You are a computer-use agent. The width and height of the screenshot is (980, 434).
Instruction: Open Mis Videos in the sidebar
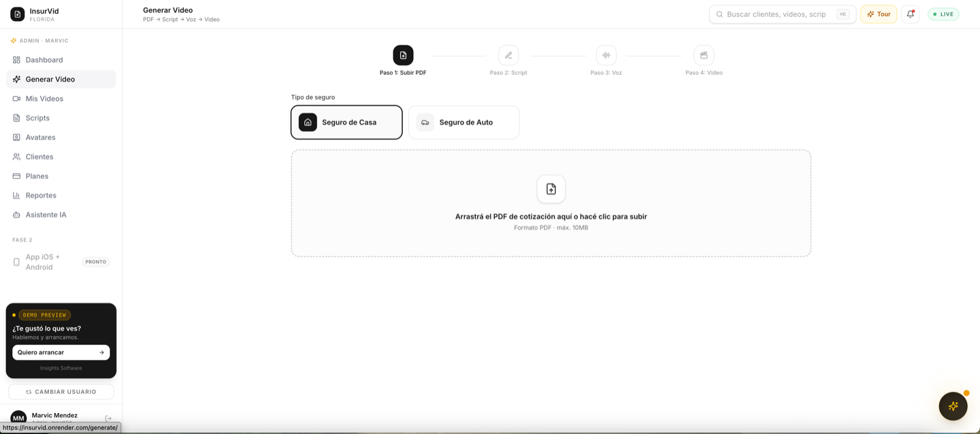[61, 99]
